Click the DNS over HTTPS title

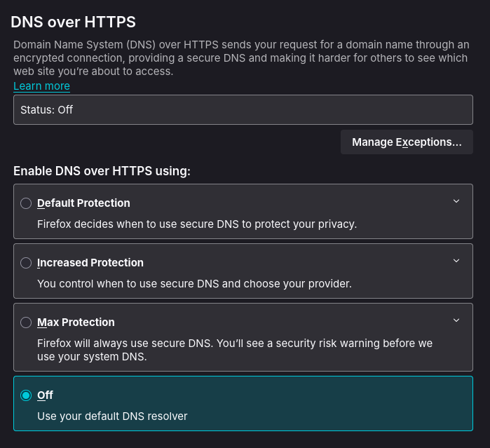click(x=73, y=22)
